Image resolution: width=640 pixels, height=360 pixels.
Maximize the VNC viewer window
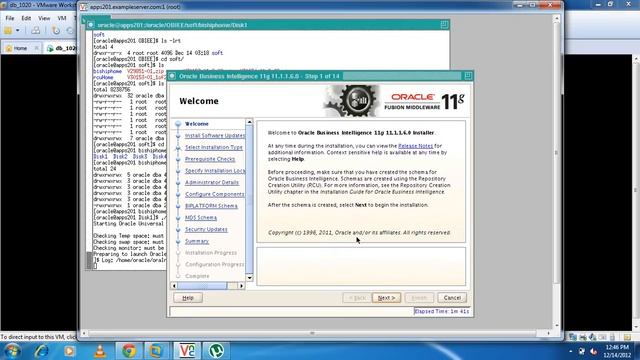pyautogui.click(x=532, y=5)
